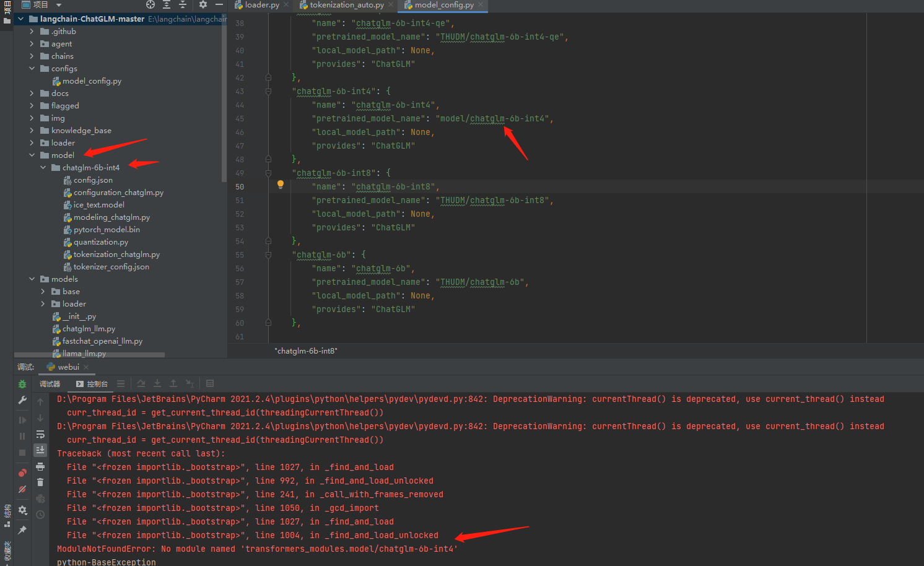Click the Step Out icon in debugger toolbar
The height and width of the screenshot is (566, 924).
(173, 384)
